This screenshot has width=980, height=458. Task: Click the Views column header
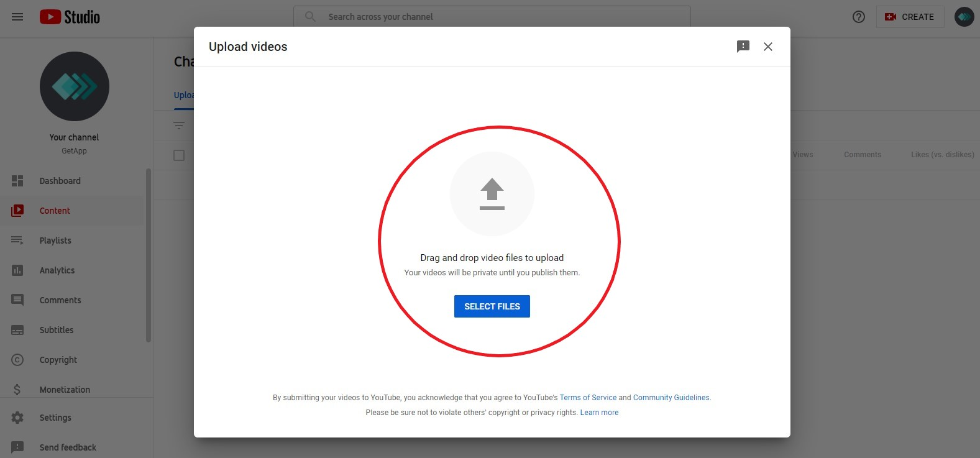(x=803, y=155)
